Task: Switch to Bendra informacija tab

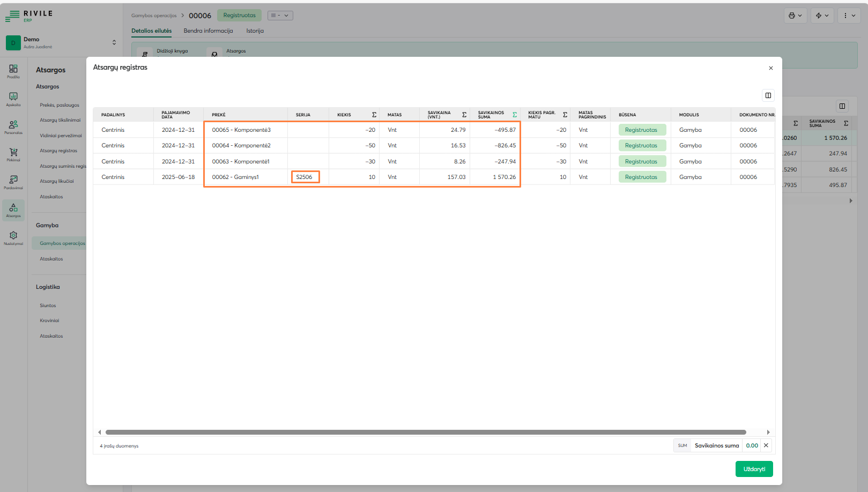Action: pyautogui.click(x=208, y=31)
